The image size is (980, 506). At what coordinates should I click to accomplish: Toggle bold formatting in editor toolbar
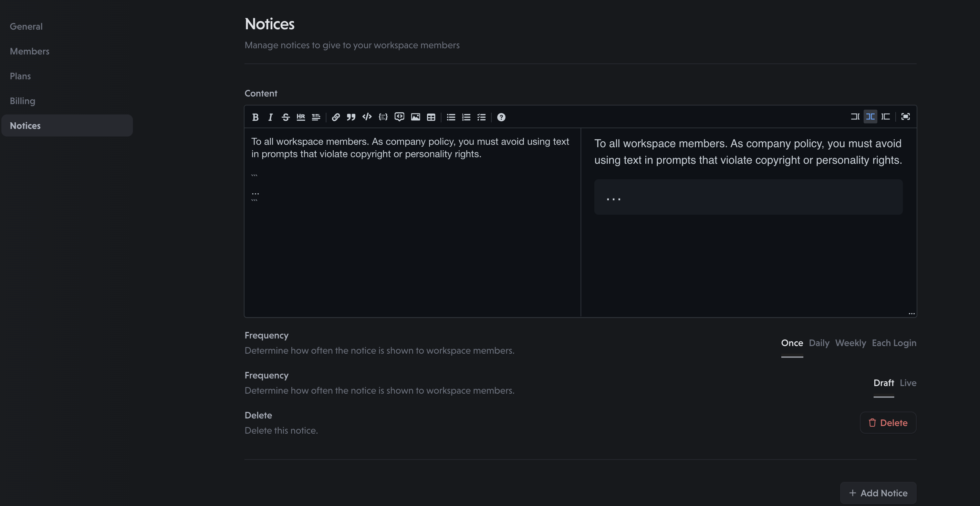[255, 117]
